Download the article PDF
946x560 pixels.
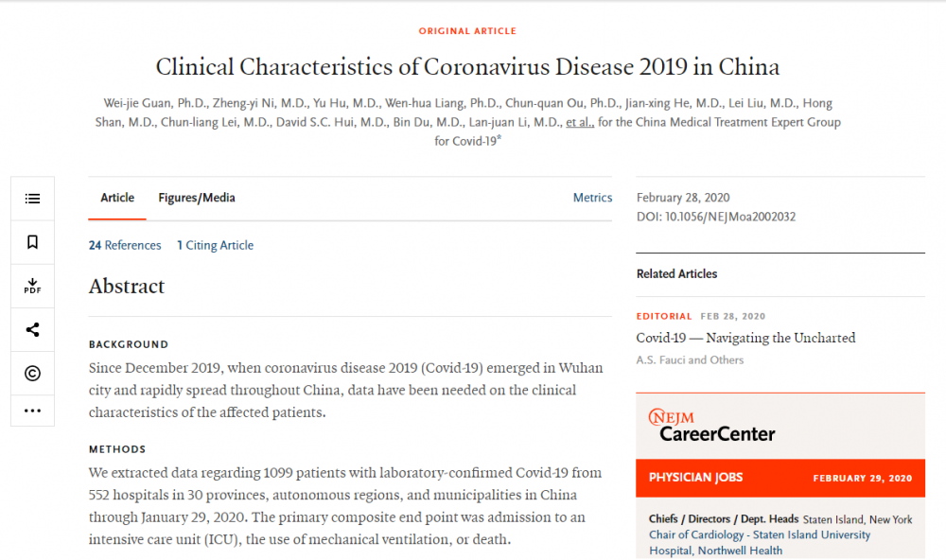point(32,286)
